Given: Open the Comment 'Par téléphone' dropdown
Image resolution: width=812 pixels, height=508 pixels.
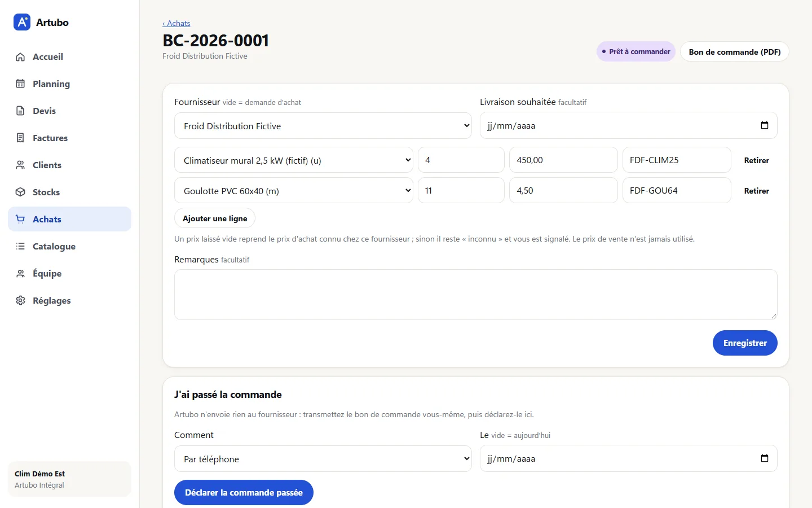Looking at the screenshot, I should tap(323, 459).
